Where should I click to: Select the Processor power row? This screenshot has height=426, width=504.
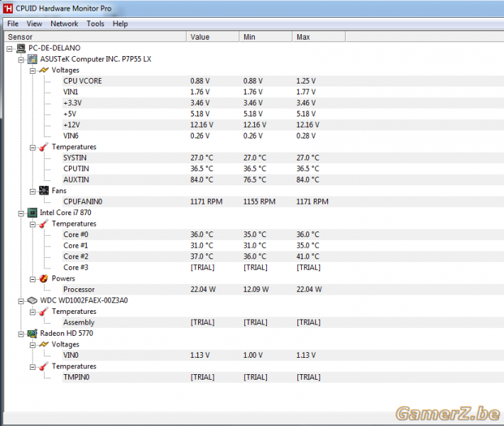pos(283,290)
